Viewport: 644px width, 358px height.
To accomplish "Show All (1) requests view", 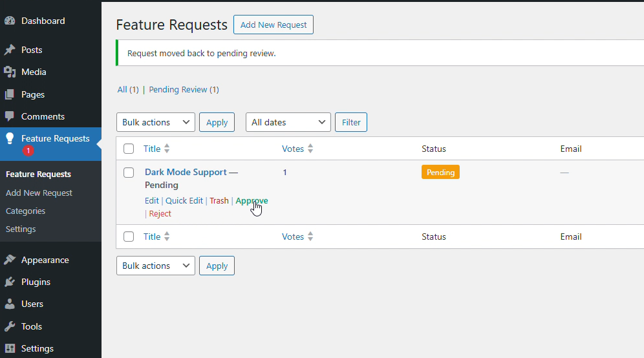I will tap(128, 89).
